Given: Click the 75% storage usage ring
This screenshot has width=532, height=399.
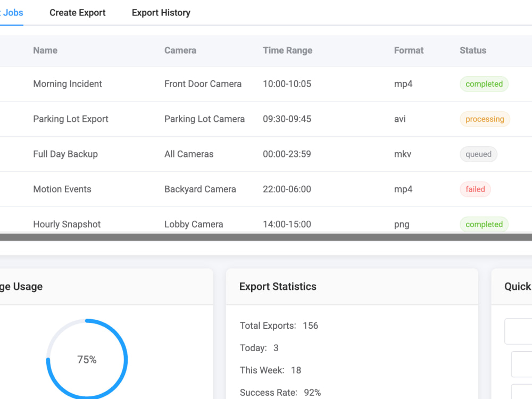Looking at the screenshot, I should (87, 359).
